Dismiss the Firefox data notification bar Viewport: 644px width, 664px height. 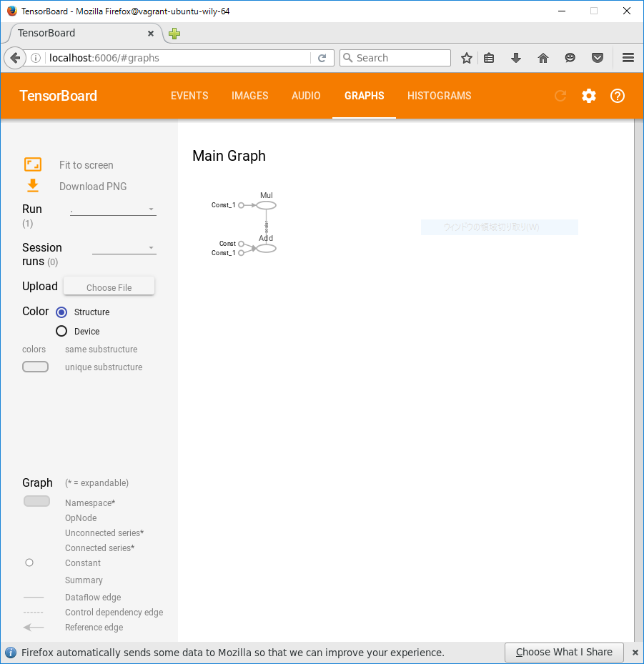click(x=635, y=653)
